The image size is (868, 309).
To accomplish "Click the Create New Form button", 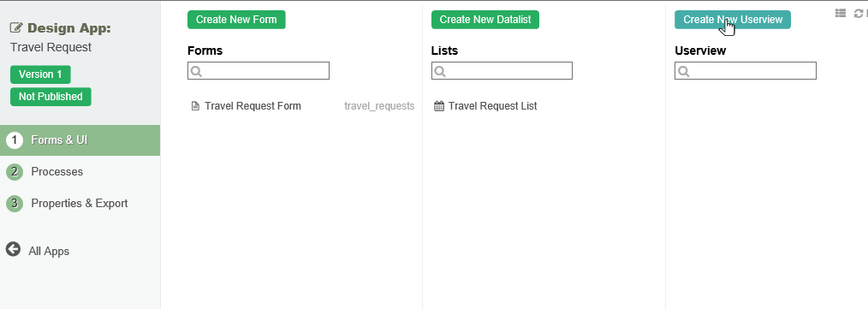I will pos(236,20).
